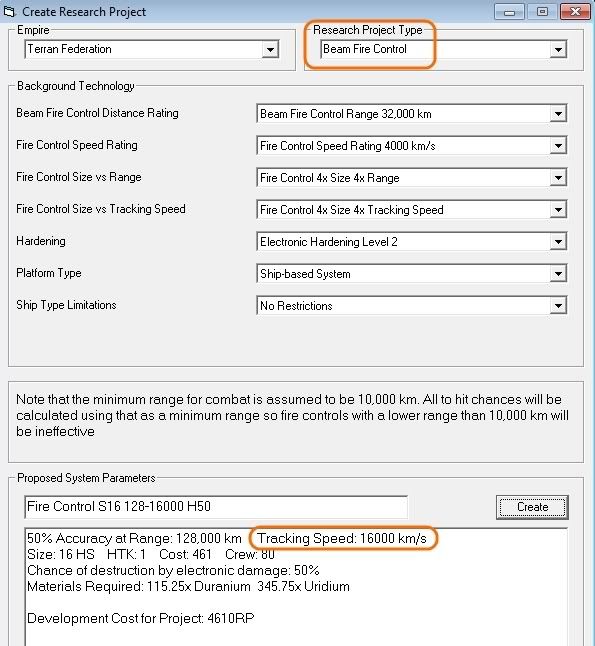Open Beam Fire Control Distance Rating dropdown
Image resolution: width=595 pixels, height=646 pixels.
(558, 114)
